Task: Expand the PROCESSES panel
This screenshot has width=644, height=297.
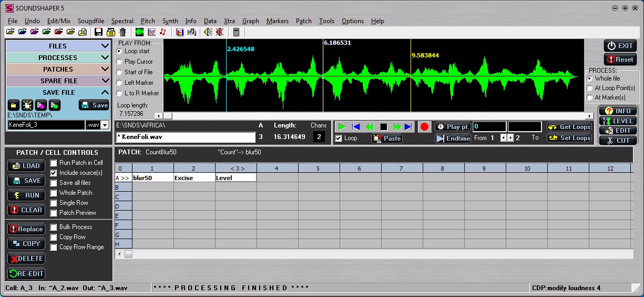Action: [105, 58]
